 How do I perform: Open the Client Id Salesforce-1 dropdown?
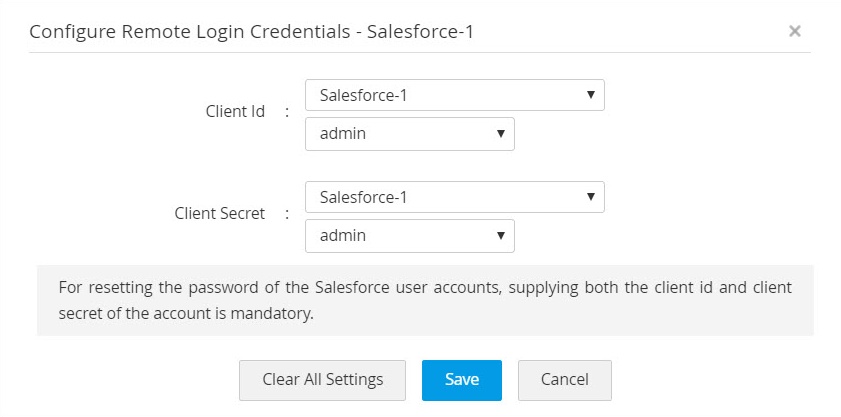tap(454, 96)
